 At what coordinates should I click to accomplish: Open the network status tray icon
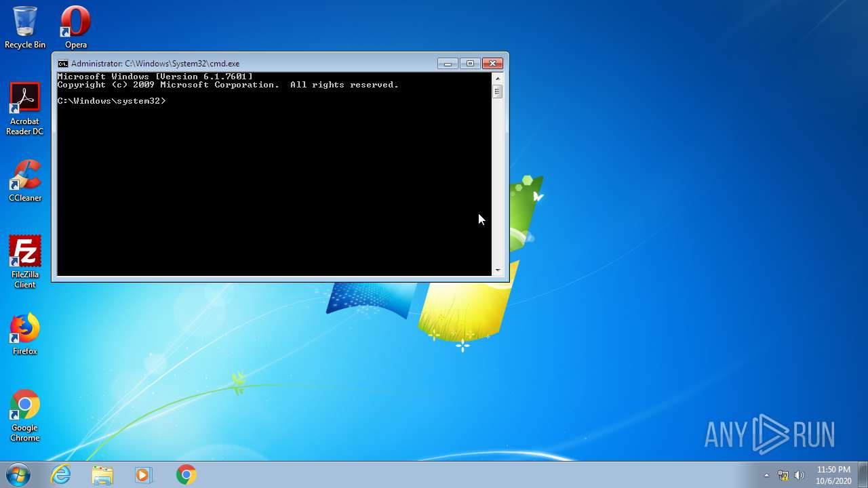(783, 475)
